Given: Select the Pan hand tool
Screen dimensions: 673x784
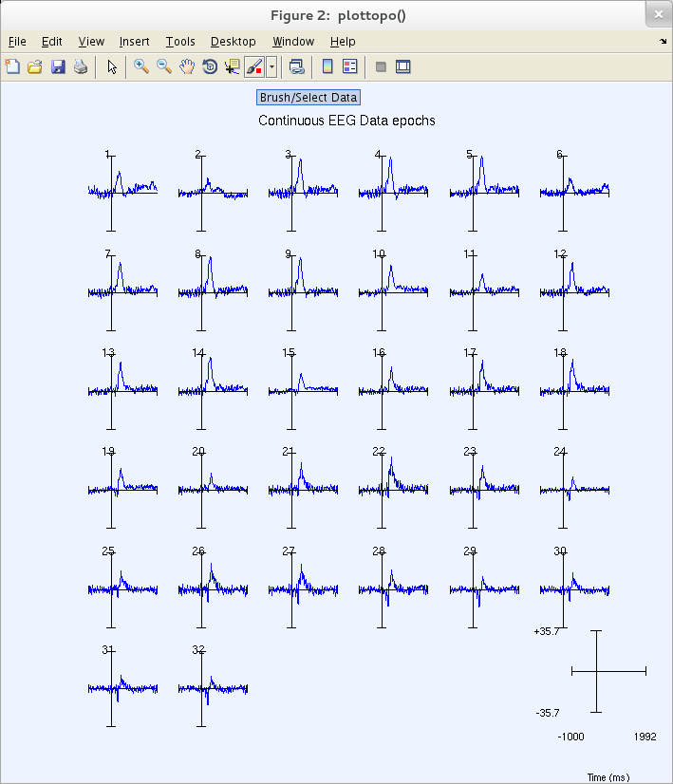Looking at the screenshot, I should [x=187, y=66].
